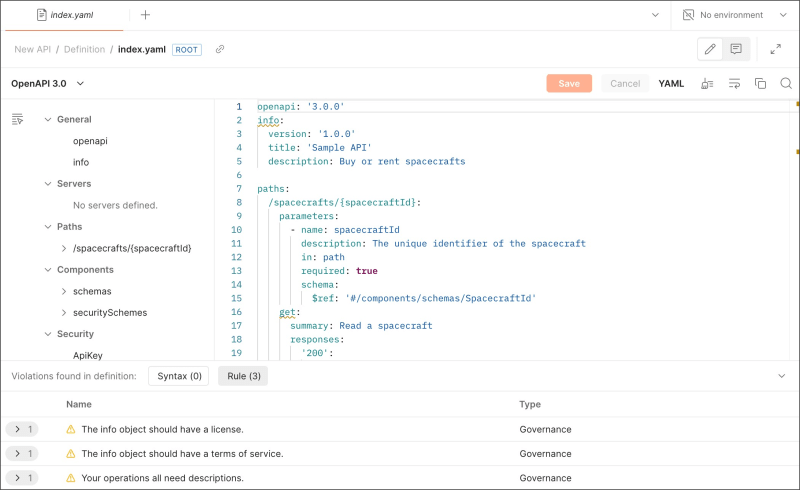Click the Type column header

click(530, 404)
